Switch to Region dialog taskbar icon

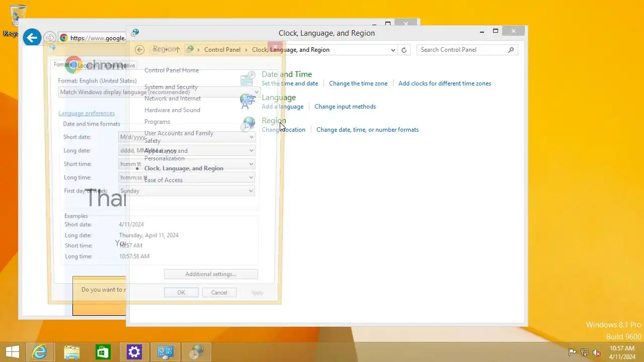196,352
